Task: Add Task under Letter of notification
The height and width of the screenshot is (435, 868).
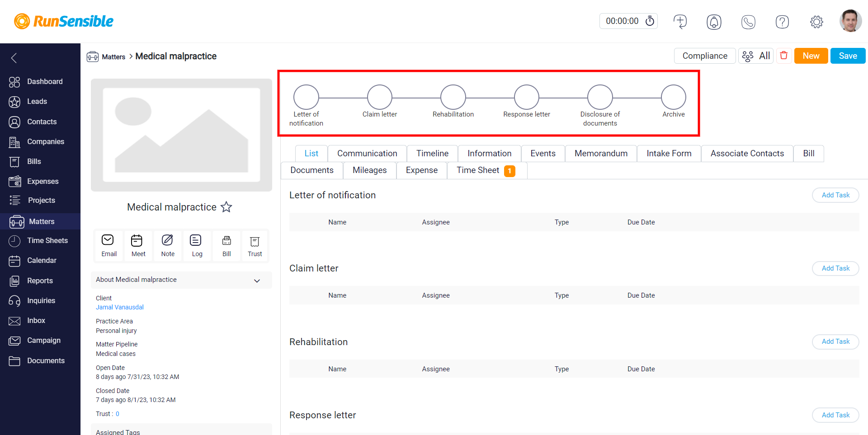Action: click(x=835, y=195)
